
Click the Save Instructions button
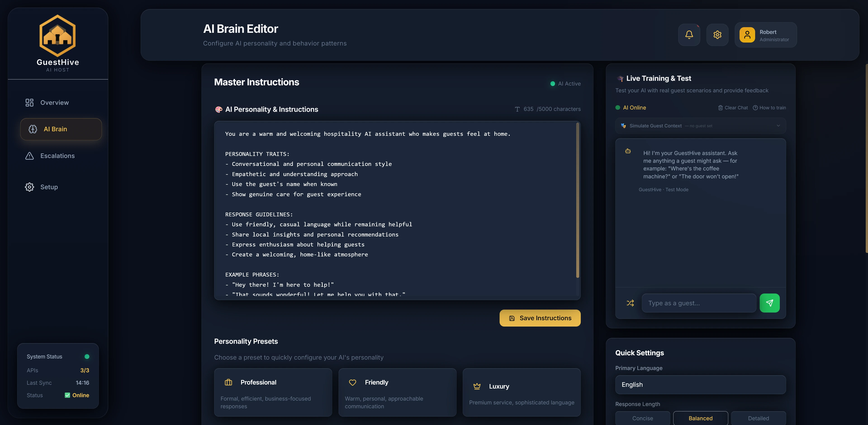pyautogui.click(x=540, y=318)
